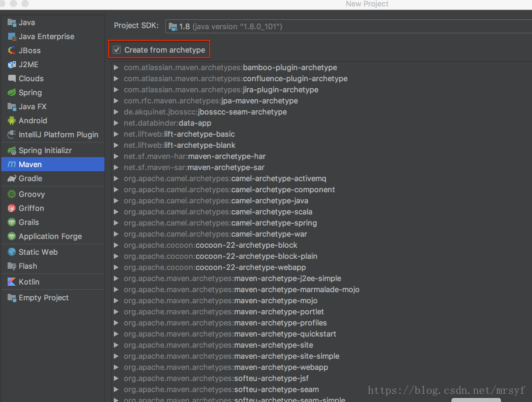532x402 pixels.
Task: Select maven-archetype-profiles row
Action: tap(321, 323)
